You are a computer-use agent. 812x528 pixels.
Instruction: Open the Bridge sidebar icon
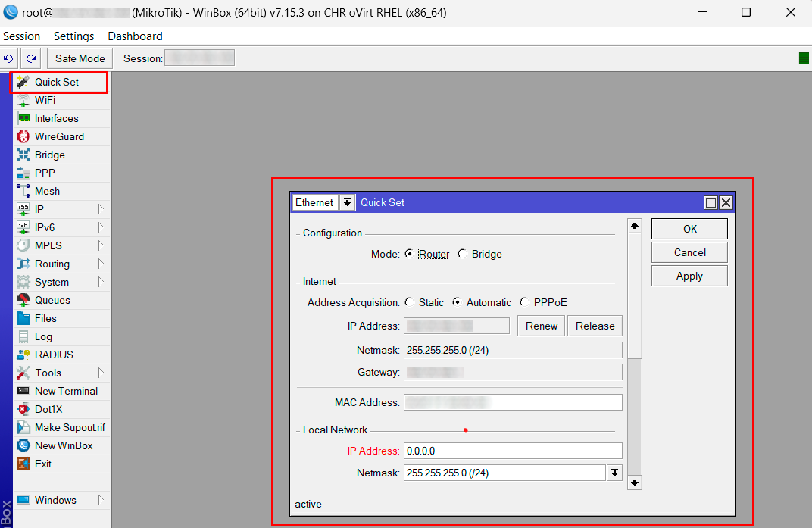[23, 155]
